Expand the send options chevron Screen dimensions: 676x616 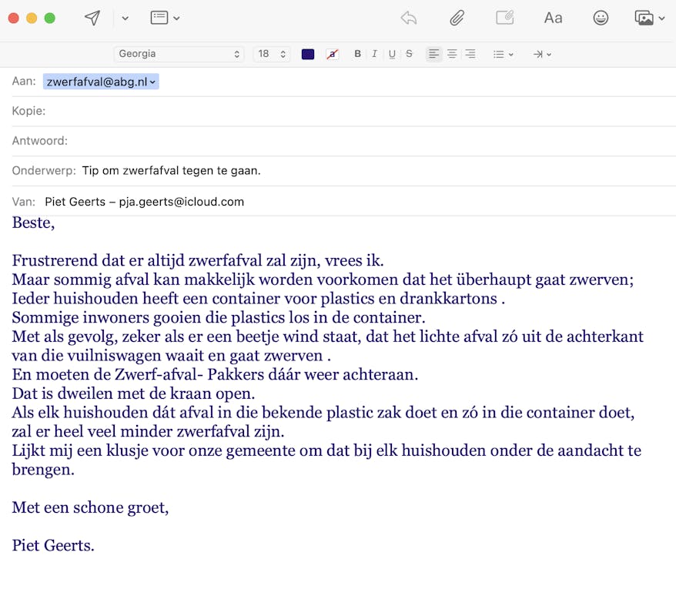click(125, 18)
